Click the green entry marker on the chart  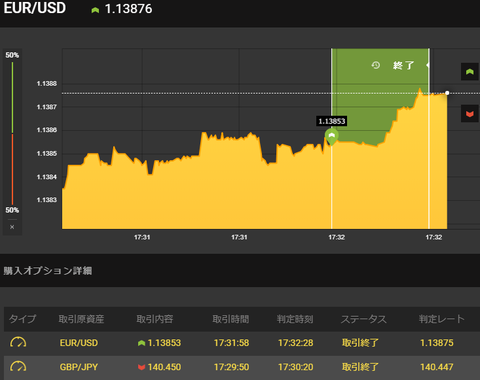coord(332,137)
